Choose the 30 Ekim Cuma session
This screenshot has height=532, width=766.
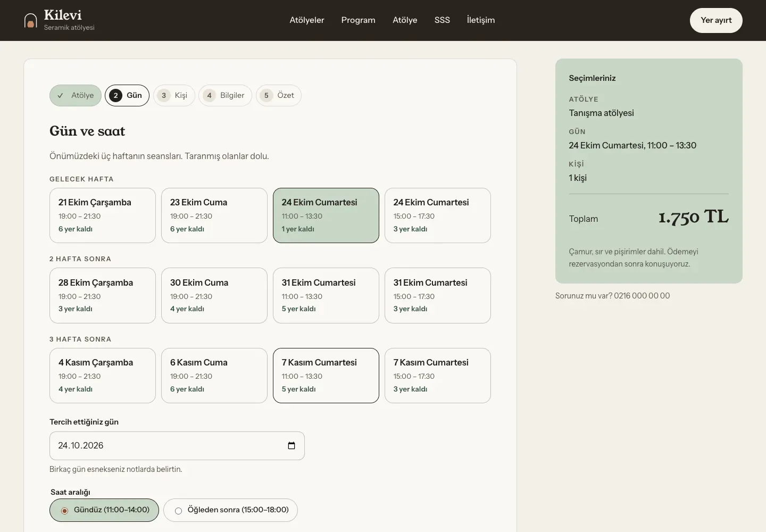click(x=214, y=295)
